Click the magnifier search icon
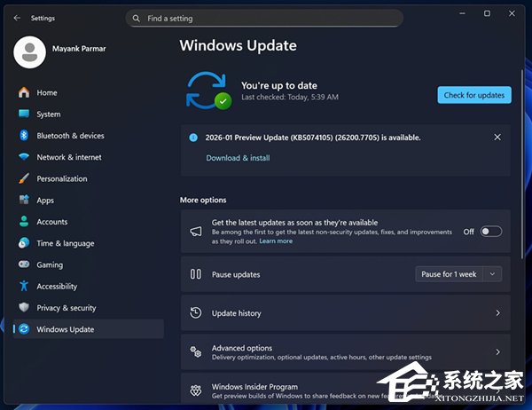The height and width of the screenshot is (410, 532). point(136,19)
